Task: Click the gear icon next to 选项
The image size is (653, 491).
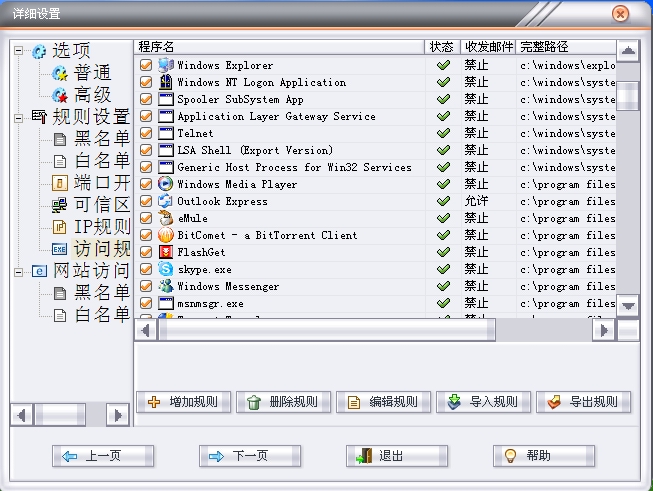Action: coord(39,51)
